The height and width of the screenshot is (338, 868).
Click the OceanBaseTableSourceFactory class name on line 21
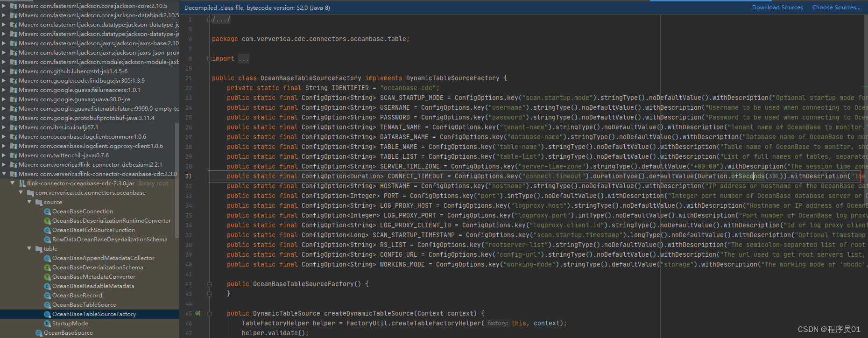click(311, 78)
